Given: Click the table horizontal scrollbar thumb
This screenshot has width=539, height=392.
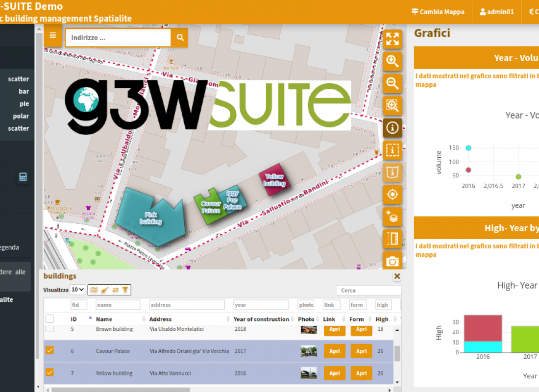Looking at the screenshot, I should click(x=121, y=390).
